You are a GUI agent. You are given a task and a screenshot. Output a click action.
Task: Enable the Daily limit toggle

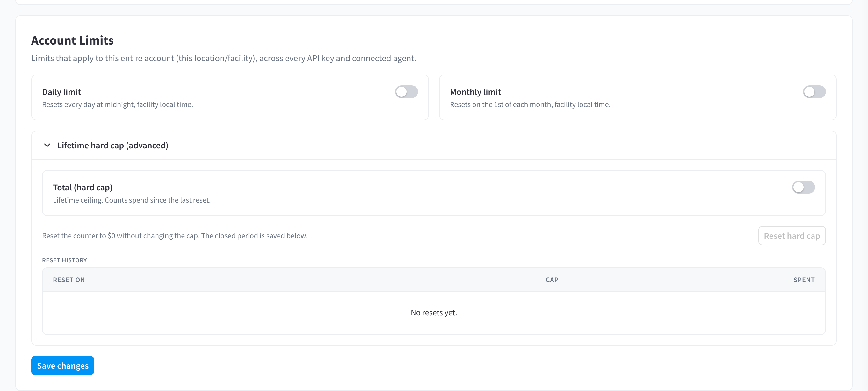coord(406,92)
